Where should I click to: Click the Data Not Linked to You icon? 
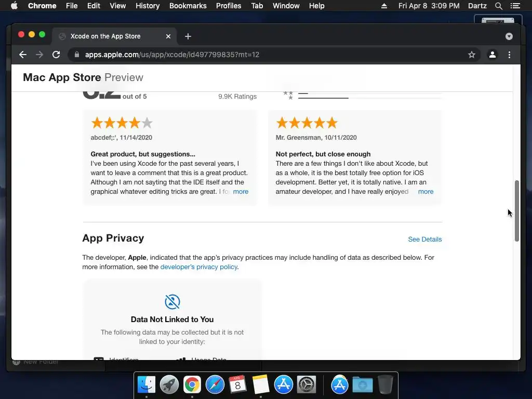tap(172, 302)
